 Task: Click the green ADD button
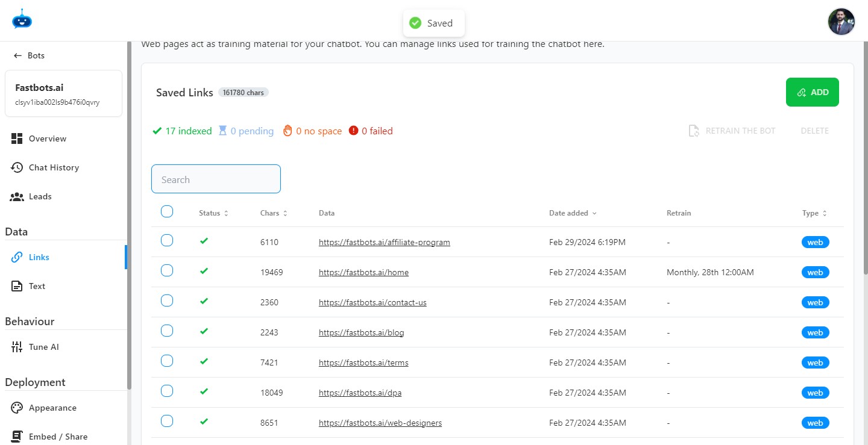[x=812, y=92]
